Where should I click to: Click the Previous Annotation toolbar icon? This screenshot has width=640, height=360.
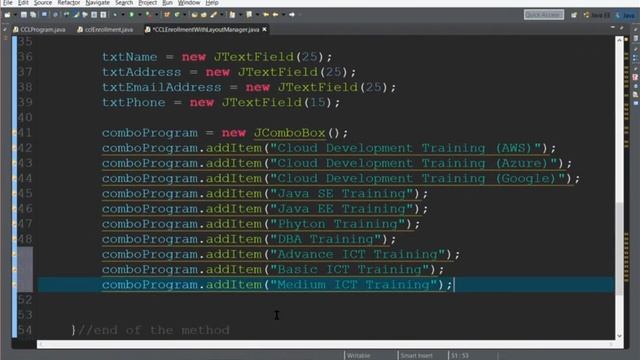(249, 15)
